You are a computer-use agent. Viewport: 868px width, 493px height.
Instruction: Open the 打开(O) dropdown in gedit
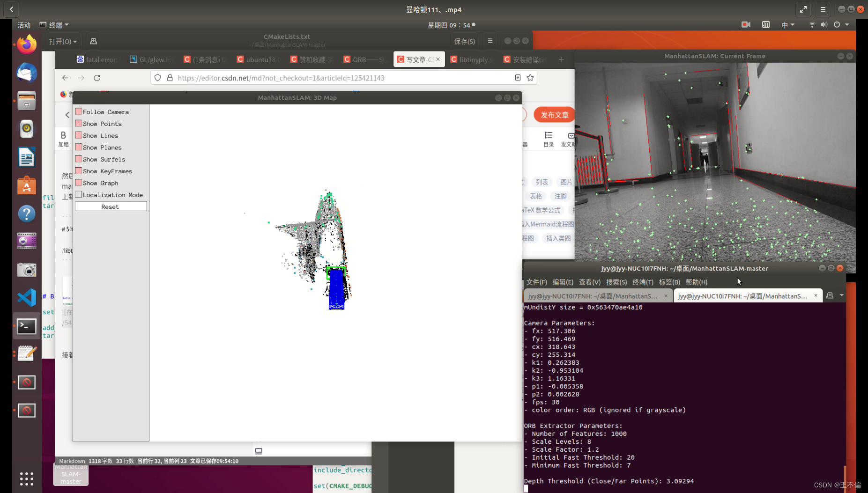(63, 41)
